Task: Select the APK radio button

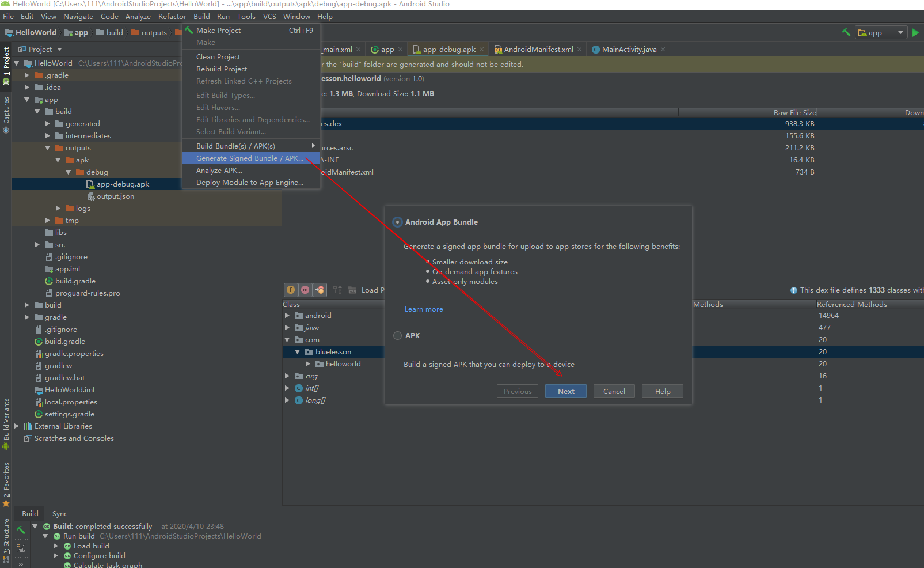Action: (397, 336)
